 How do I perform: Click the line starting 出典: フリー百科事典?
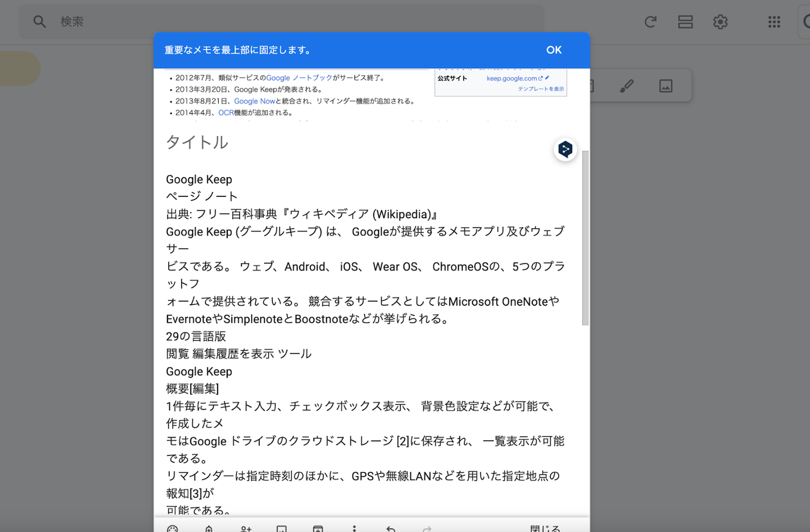(x=302, y=214)
